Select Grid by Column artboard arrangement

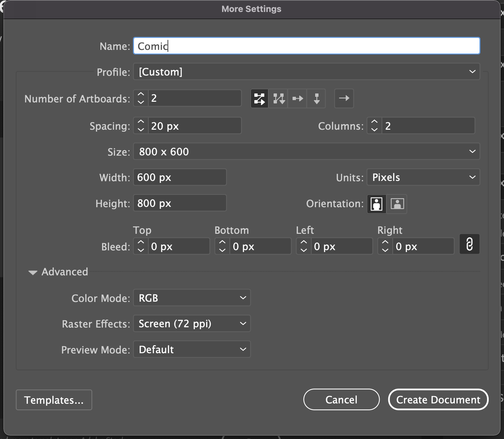coord(279,99)
